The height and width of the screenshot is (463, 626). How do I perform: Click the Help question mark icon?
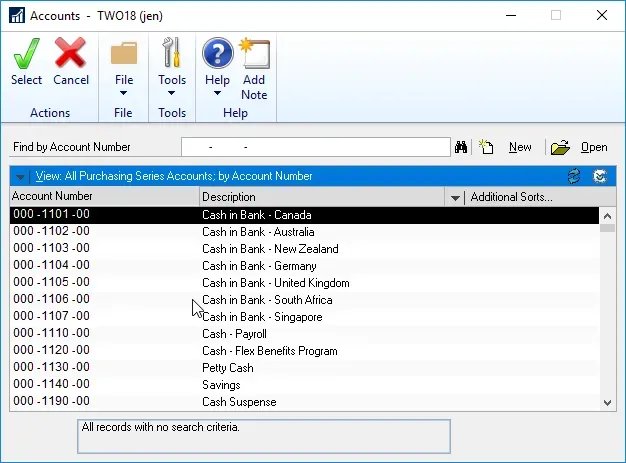(x=217, y=54)
